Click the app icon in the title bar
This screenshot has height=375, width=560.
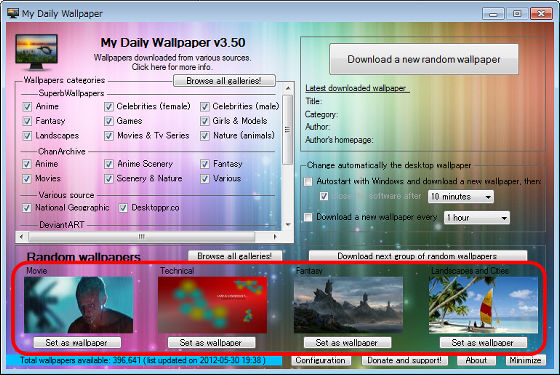(13, 13)
